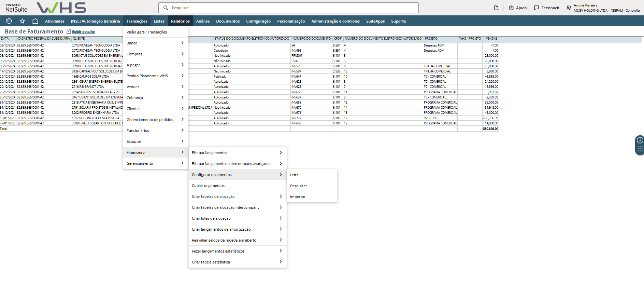Click the Ajuda help icon

pos(511,8)
